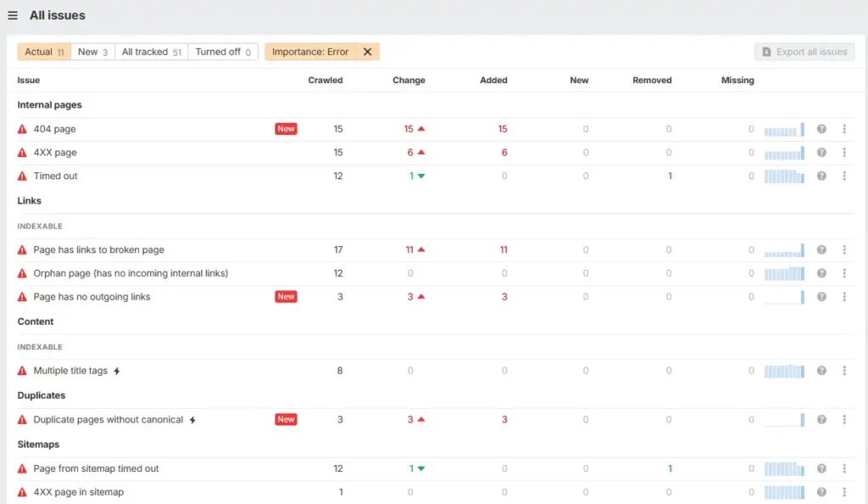
Task: Click the Added column header
Action: [493, 81]
